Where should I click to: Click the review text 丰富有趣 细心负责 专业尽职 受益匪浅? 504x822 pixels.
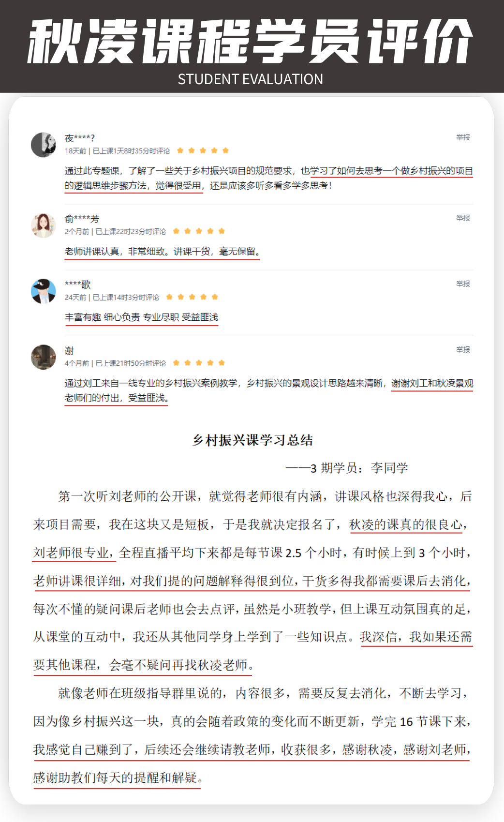point(141,317)
